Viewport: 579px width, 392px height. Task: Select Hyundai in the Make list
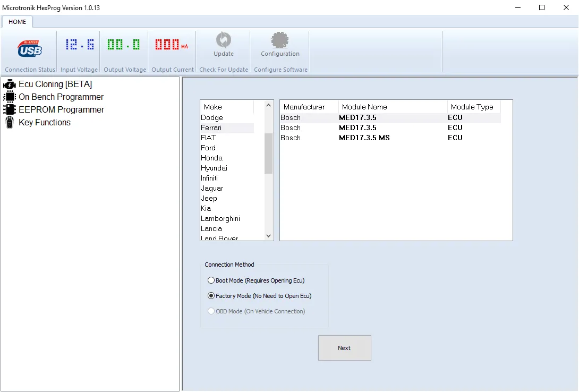click(x=227, y=168)
